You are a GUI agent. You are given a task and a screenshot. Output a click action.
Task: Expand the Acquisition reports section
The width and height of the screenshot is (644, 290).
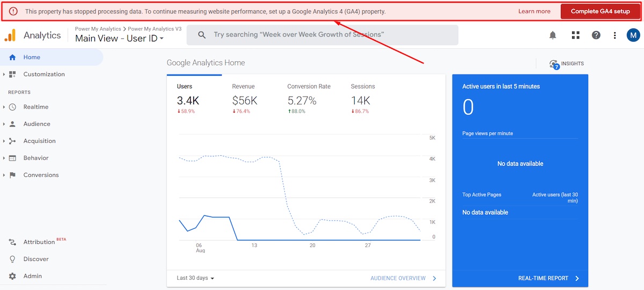tap(39, 141)
